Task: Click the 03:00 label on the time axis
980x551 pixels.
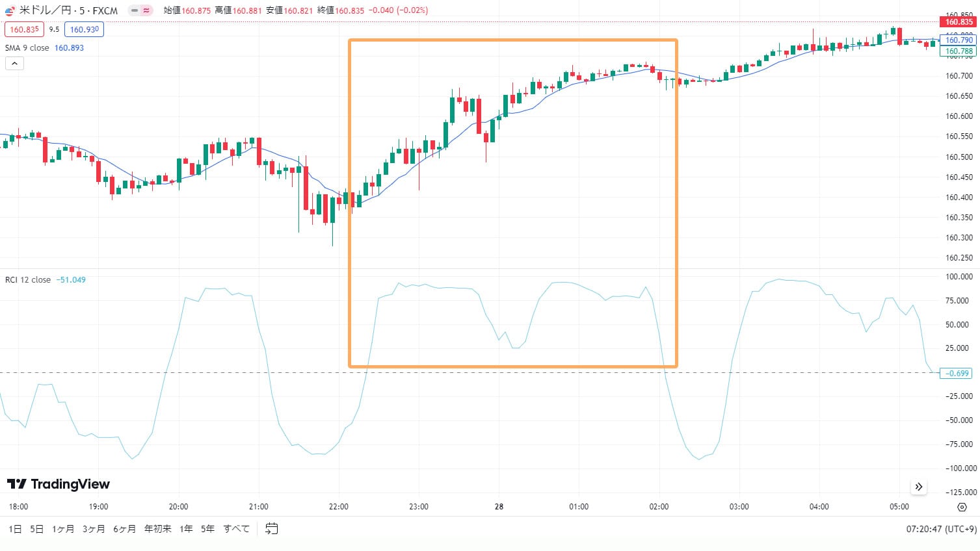Action: 739,507
